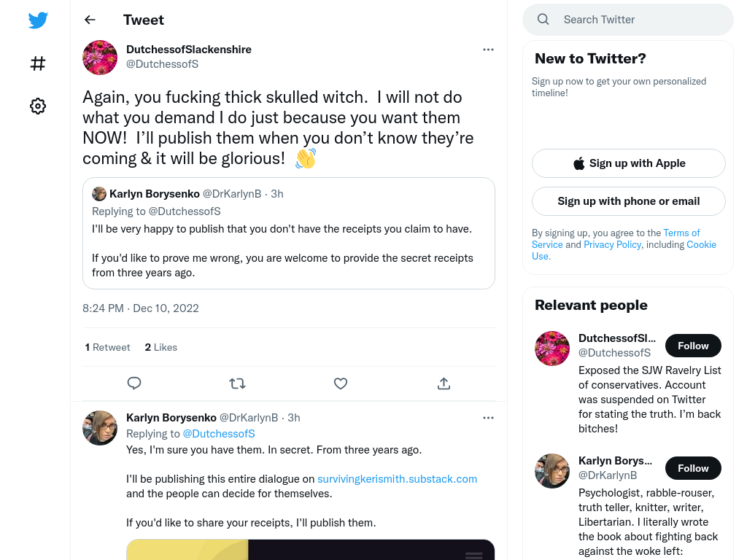Click the share upload icon
The height and width of the screenshot is (560, 747).
(444, 384)
